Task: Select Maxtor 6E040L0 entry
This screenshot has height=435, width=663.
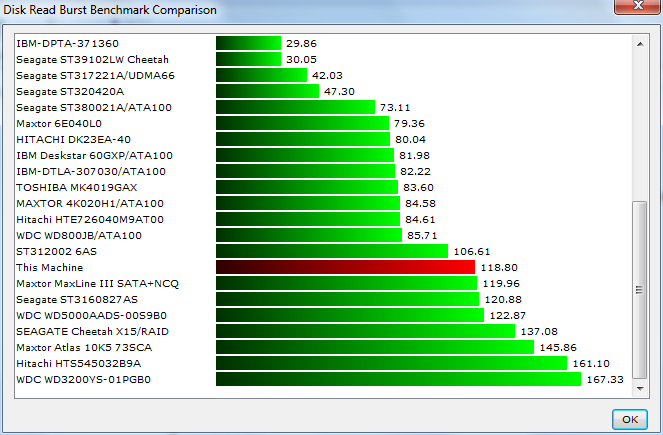Action: click(59, 124)
